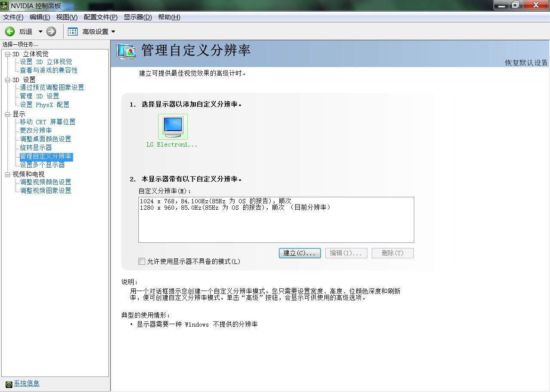Collapse the 显示 tree node
Image resolution: width=550 pixels, height=392 pixels.
(7, 114)
